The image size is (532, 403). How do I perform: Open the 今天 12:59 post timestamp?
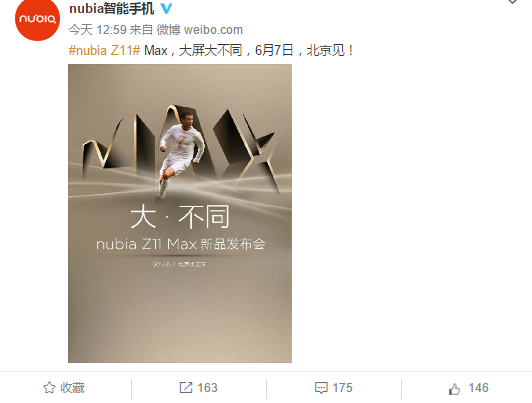tap(97, 30)
